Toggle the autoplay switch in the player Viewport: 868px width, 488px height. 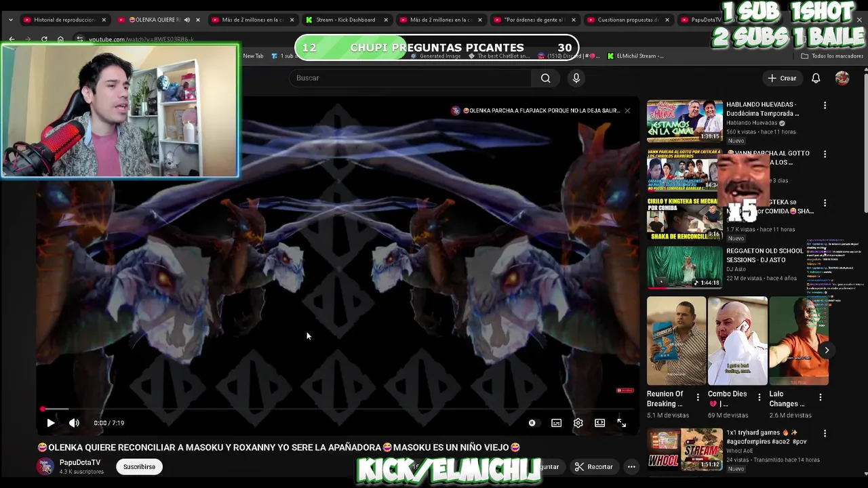point(532,423)
